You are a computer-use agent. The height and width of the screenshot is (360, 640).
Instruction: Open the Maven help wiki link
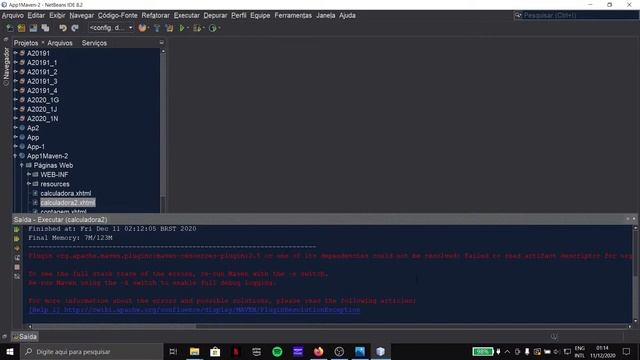tap(194, 310)
